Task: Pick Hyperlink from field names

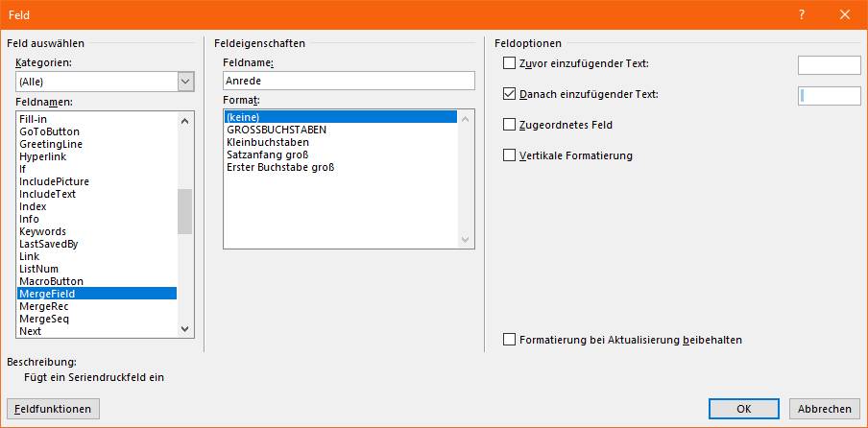Action: (x=42, y=156)
